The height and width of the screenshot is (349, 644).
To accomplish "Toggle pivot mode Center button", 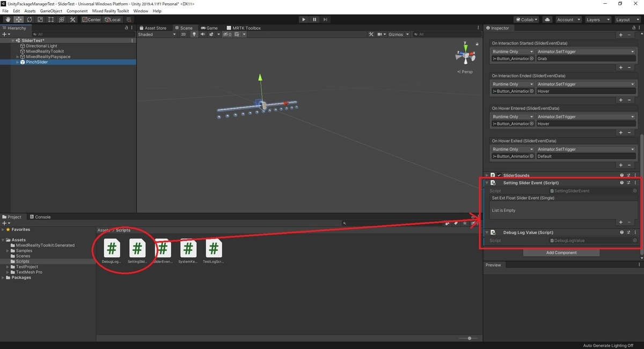I will pyautogui.click(x=91, y=19).
